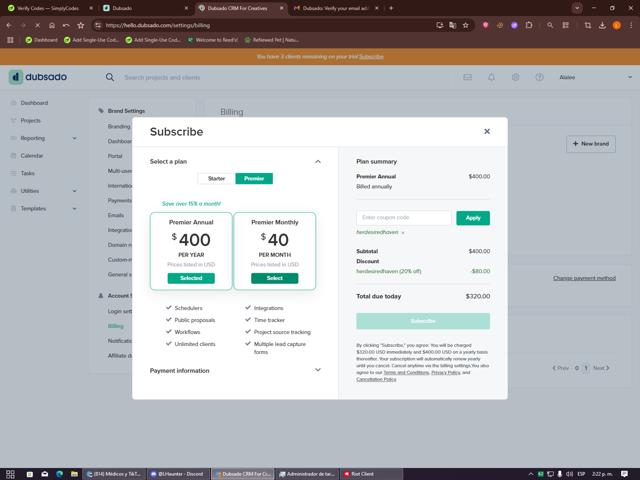640x480 pixels.
Task: Switch to the Gmail verify email tab
Action: click(x=336, y=8)
